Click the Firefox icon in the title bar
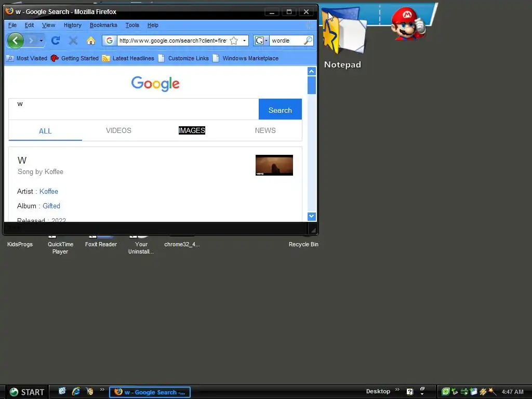Screen dimensions: 532x399 9,11
